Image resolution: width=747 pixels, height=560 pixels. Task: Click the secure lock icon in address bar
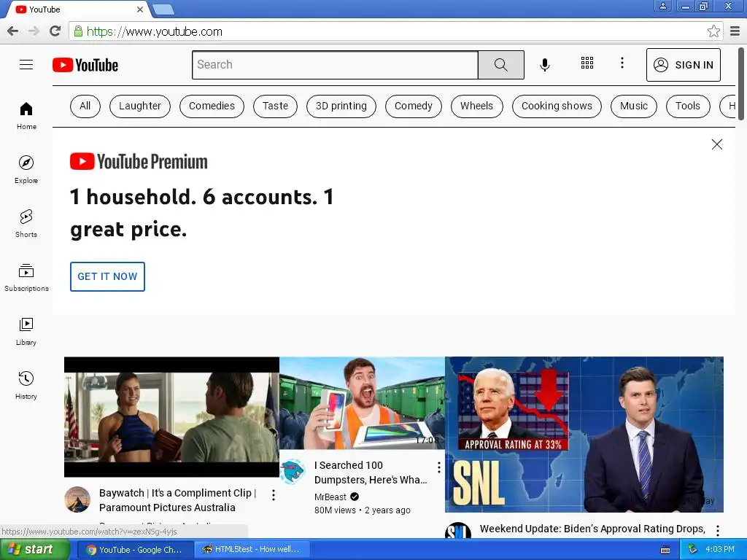[78, 31]
